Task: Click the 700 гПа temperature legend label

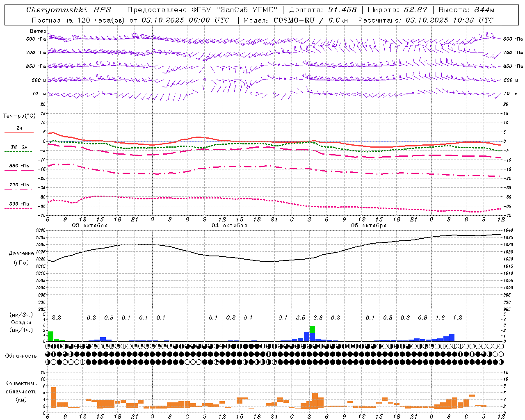Action: (19, 185)
